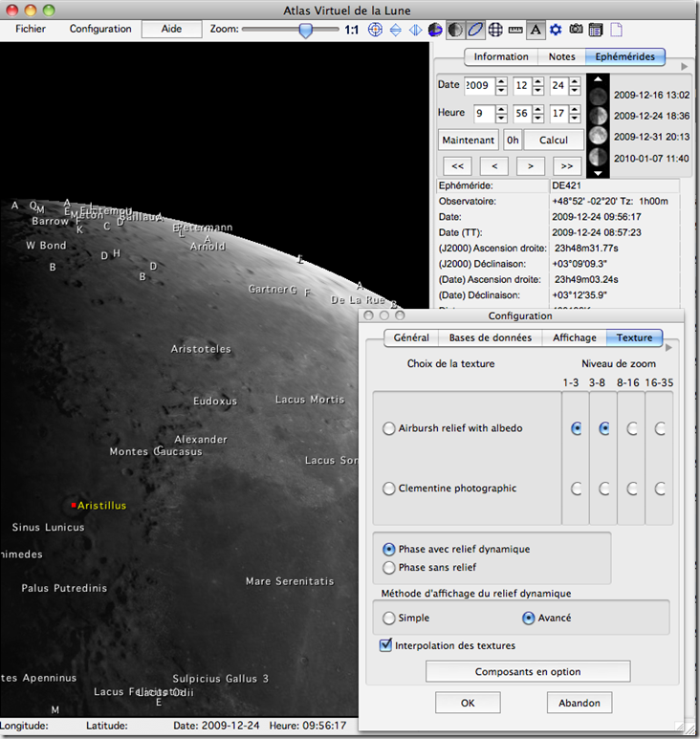Image resolution: width=700 pixels, height=739 pixels.
Task: Select the Clementine photographic radio button
Action: click(x=388, y=489)
